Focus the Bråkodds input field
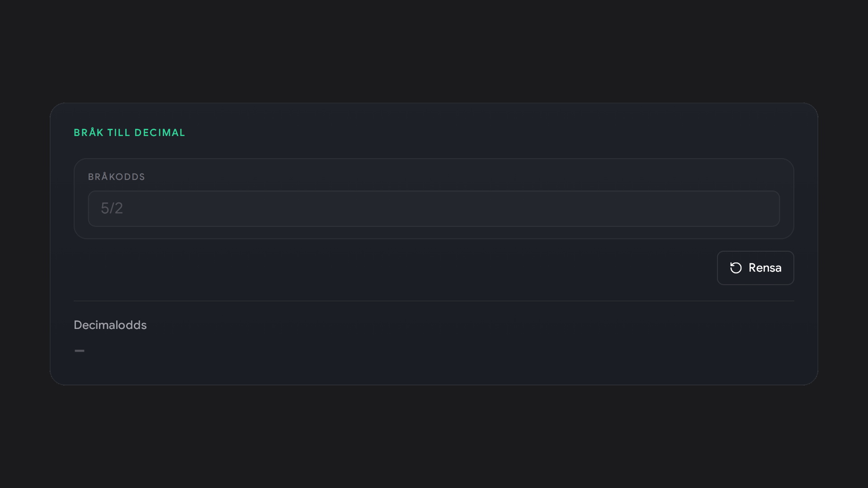 434,208
